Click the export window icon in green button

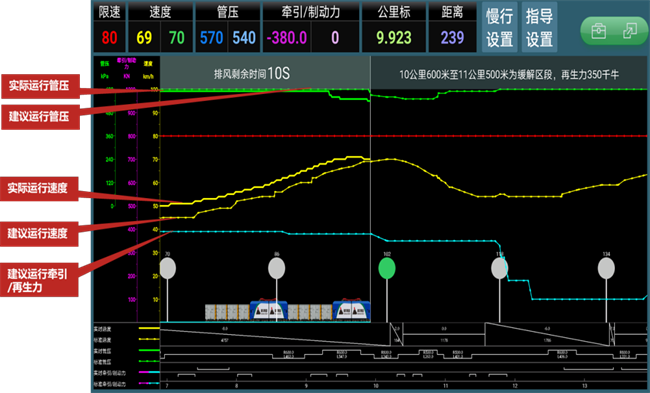[x=629, y=31]
